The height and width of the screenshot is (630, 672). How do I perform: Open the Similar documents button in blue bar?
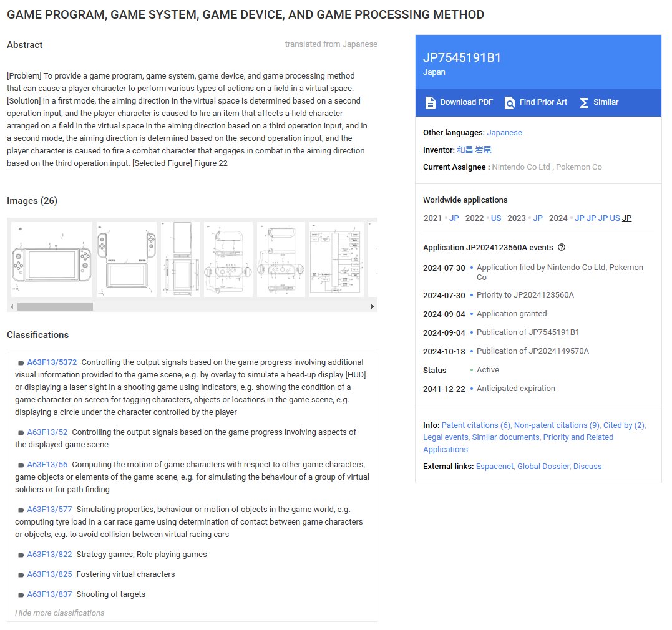tap(606, 102)
